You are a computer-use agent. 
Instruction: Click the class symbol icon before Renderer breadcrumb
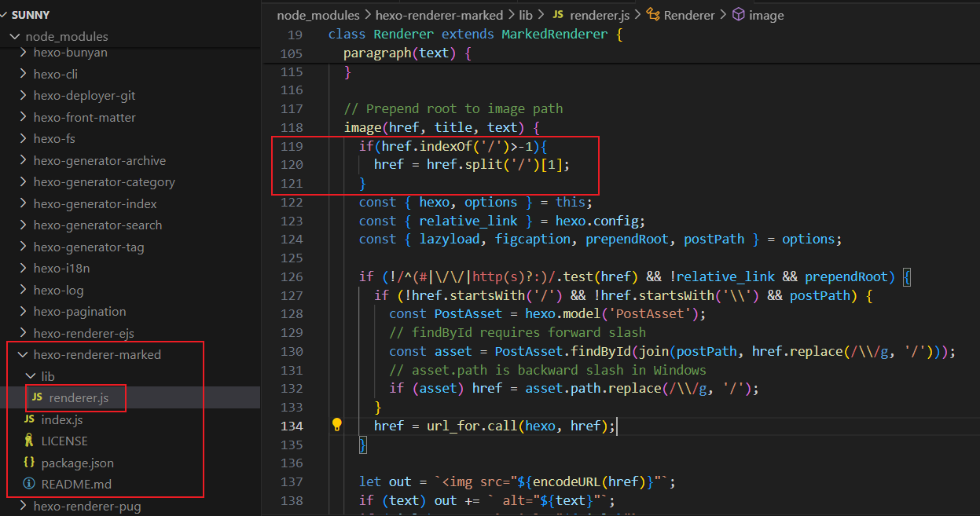click(653, 15)
